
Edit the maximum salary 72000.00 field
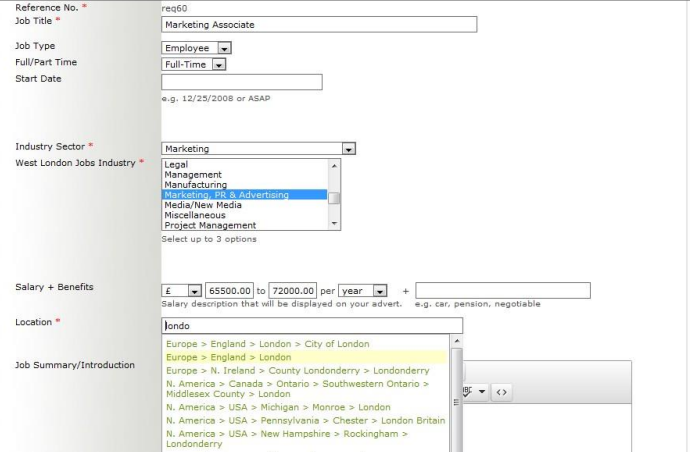pos(293,291)
